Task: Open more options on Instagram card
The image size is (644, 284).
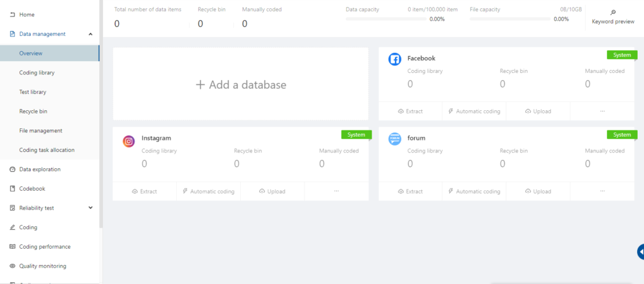Action: [x=336, y=191]
